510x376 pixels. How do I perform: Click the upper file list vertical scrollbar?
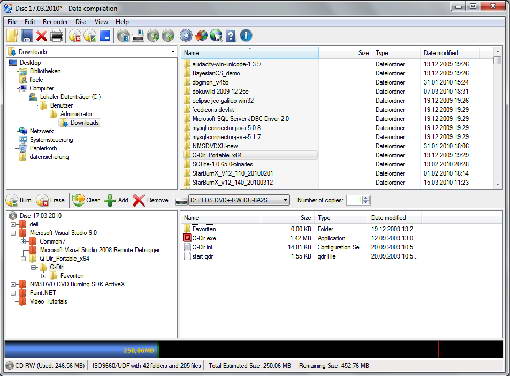coord(498,118)
